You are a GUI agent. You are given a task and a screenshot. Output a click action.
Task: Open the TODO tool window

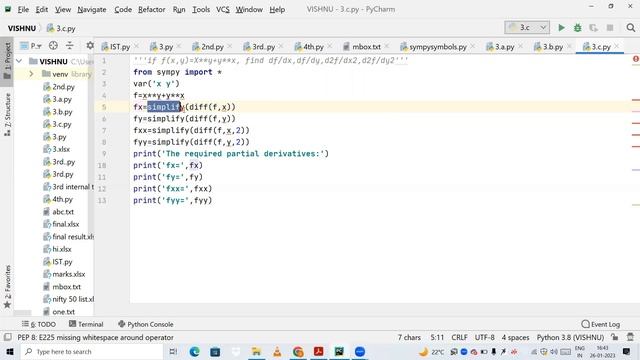tap(39, 324)
